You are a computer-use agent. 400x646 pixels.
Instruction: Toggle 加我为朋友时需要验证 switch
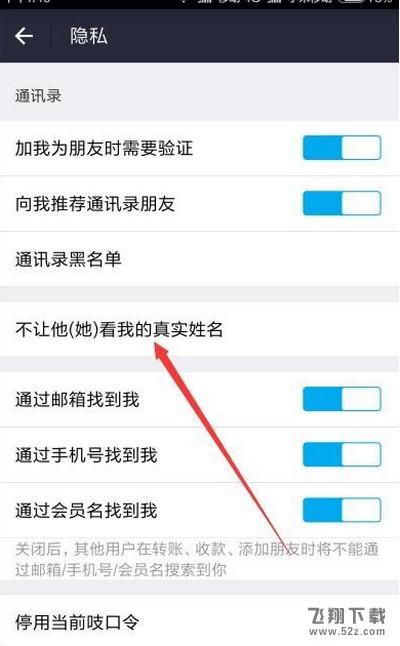coord(342,147)
